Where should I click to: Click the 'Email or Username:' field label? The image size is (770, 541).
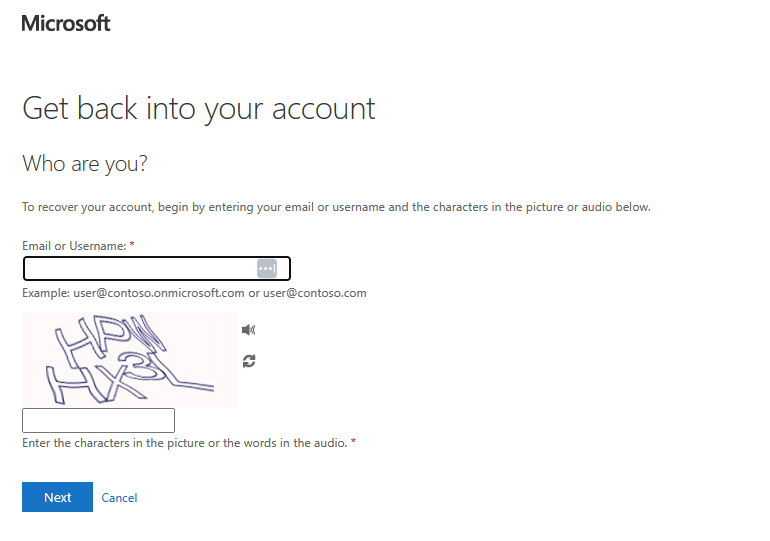click(x=74, y=246)
